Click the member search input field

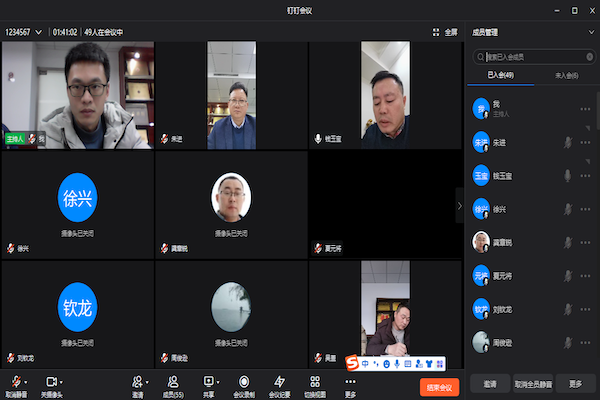[535, 56]
